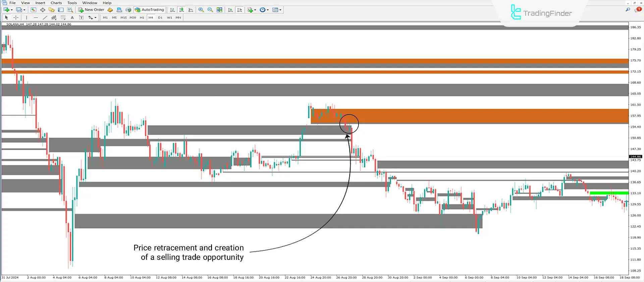
Task: Launch the MetaEditor icon
Action: (110, 10)
